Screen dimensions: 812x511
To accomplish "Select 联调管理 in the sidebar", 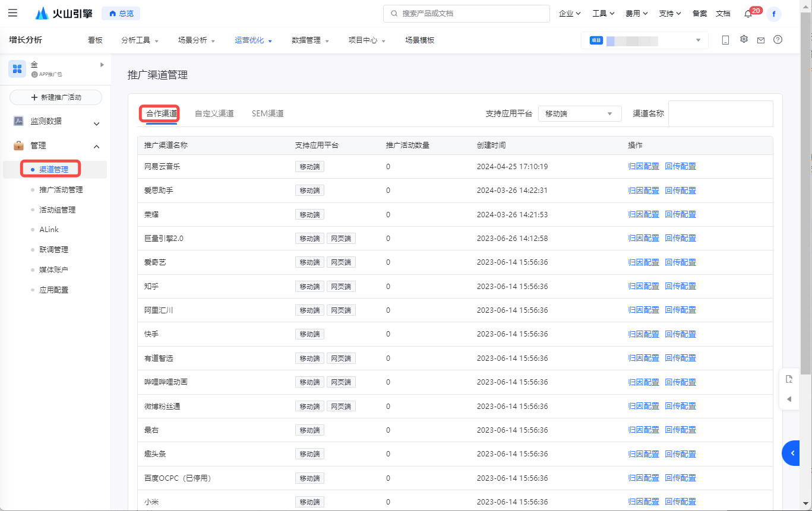I will tap(53, 250).
